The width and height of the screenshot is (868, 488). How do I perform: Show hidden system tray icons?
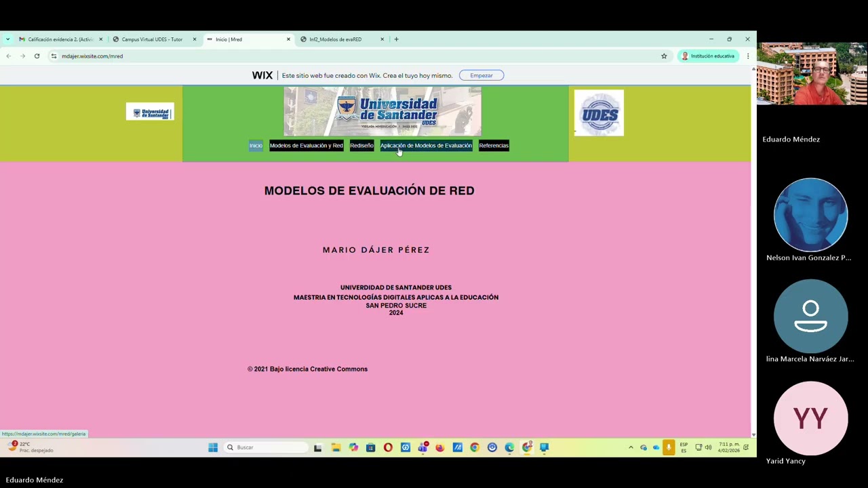click(x=631, y=447)
